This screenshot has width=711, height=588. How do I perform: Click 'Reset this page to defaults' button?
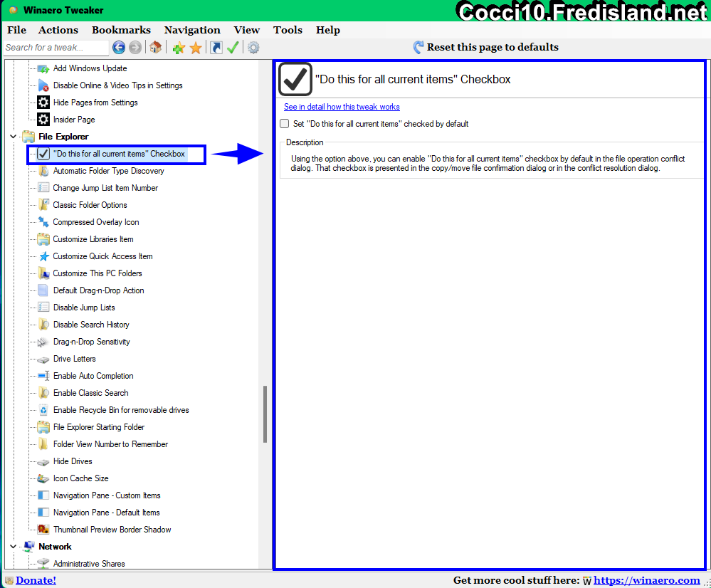pyautogui.click(x=486, y=47)
